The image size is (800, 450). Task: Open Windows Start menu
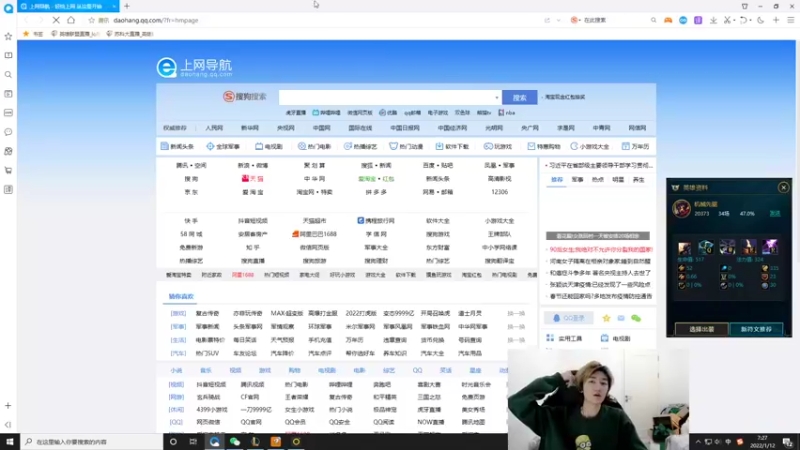(x=10, y=441)
